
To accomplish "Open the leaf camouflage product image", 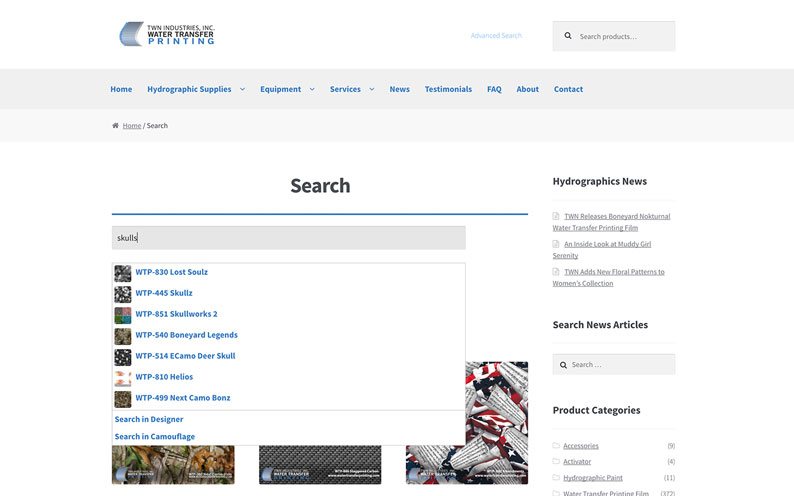I will point(173,465).
